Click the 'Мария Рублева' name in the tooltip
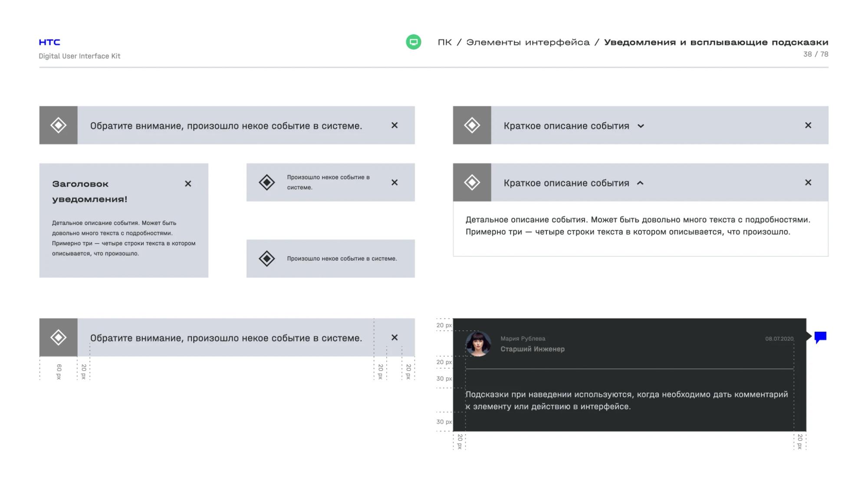This screenshot has height=488, width=868. 523,339
